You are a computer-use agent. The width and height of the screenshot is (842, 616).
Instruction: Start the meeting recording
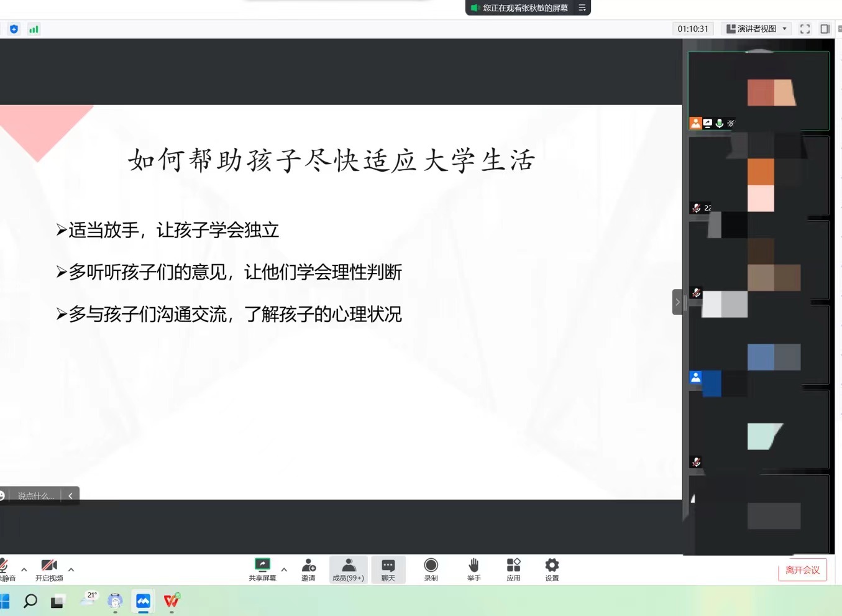pyautogui.click(x=431, y=569)
